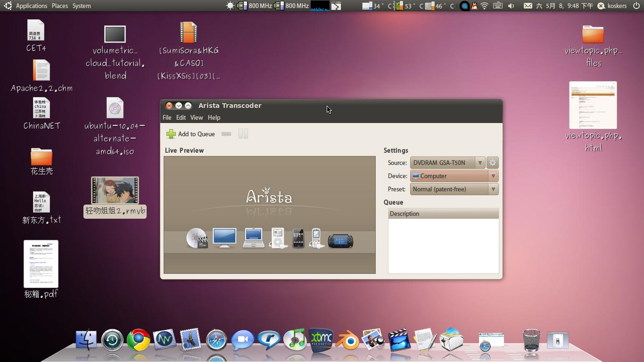The image size is (644, 362).
Task: Open the power session menu icon
Action: (x=636, y=6)
